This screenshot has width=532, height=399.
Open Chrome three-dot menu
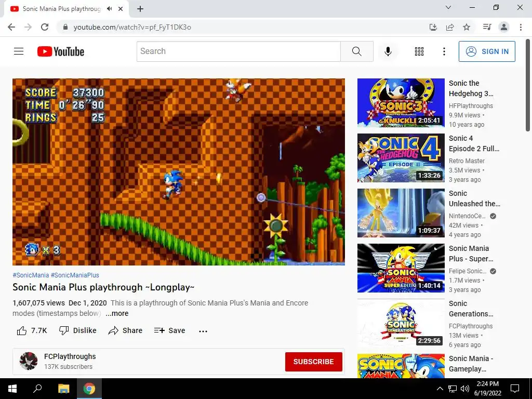pos(521,27)
